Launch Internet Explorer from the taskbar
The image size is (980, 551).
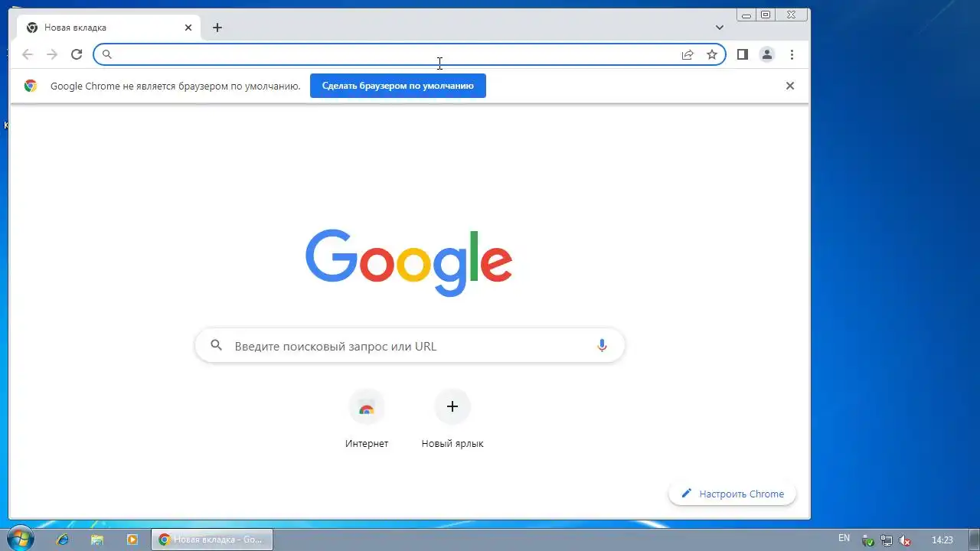tap(63, 540)
